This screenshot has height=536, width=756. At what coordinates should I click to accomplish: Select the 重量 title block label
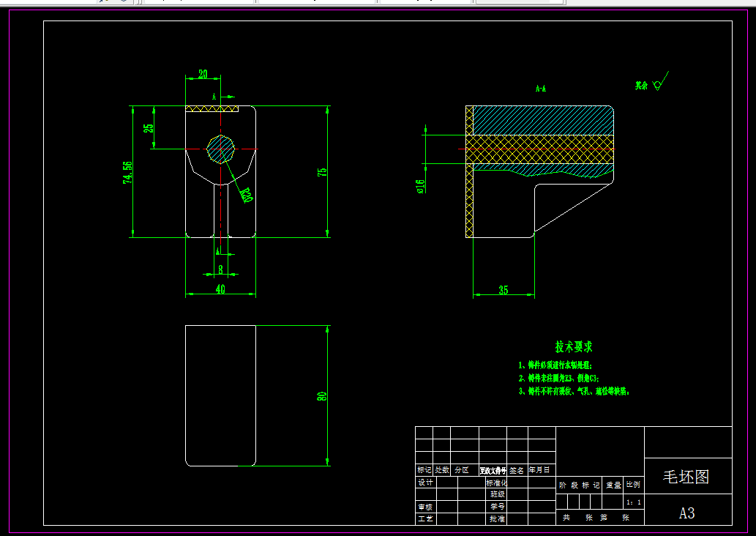point(614,485)
